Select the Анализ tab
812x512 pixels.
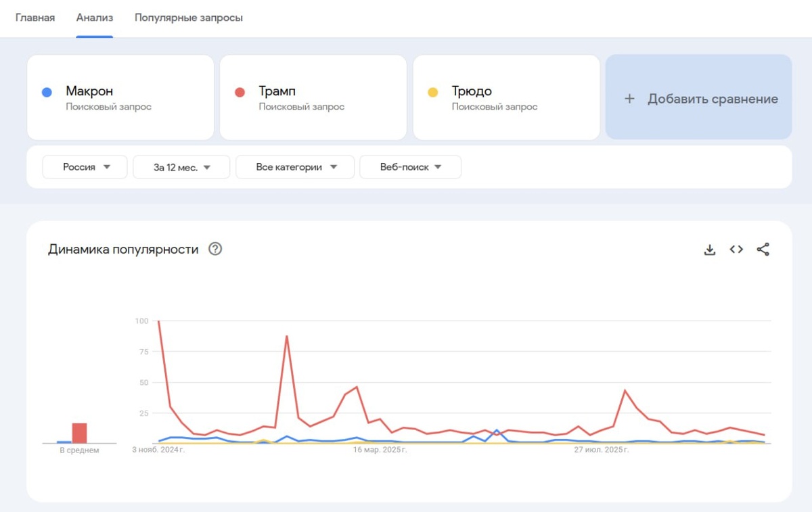95,18
